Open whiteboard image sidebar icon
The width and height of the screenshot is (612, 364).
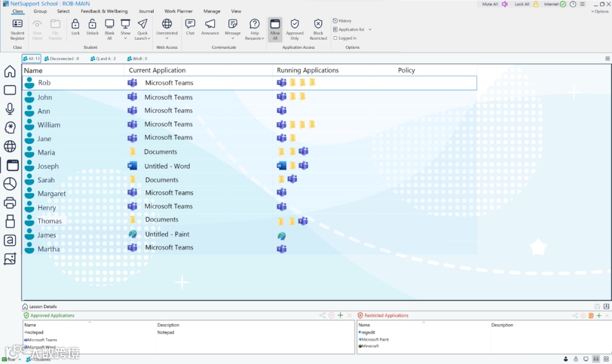coord(10,259)
